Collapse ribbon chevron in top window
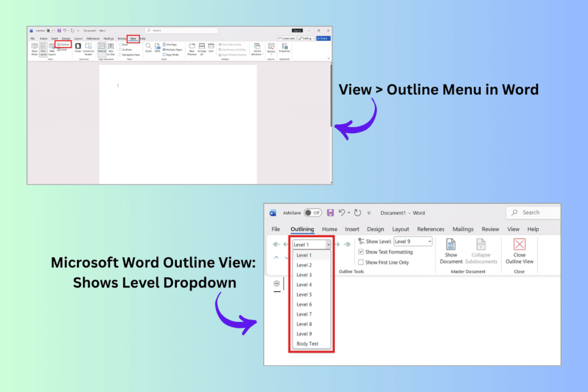This screenshot has height=392, width=588. click(328, 59)
